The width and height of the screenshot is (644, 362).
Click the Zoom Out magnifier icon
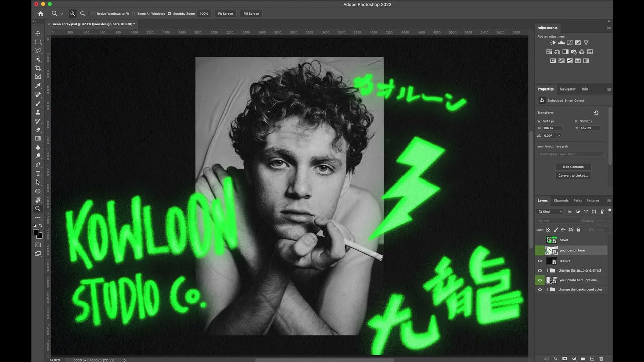83,14
